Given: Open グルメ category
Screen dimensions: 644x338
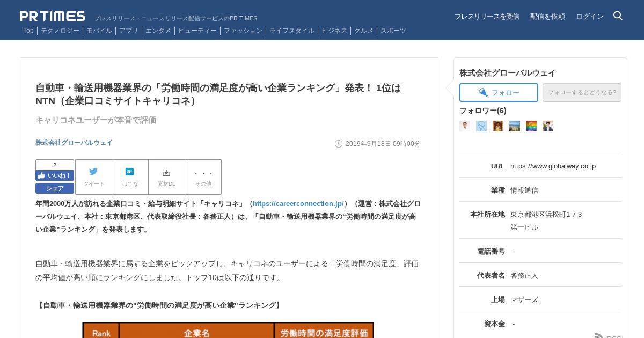Looking at the screenshot, I should [364, 31].
